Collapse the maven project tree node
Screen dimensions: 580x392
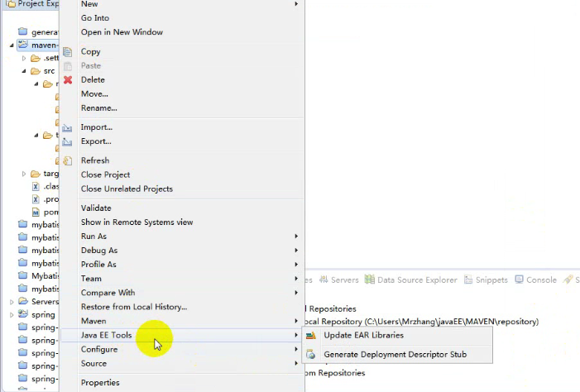coord(12,45)
